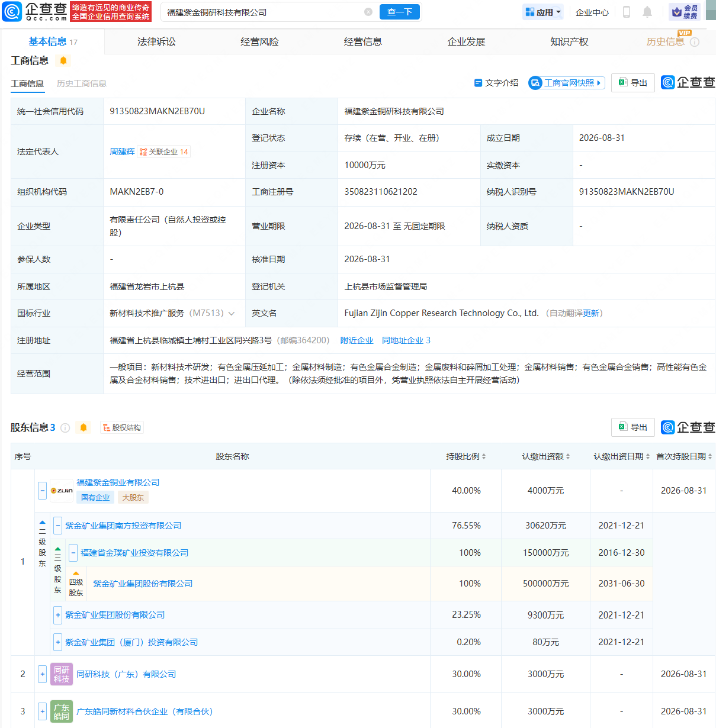Switch to 法律诉讼 tab

tap(156, 42)
